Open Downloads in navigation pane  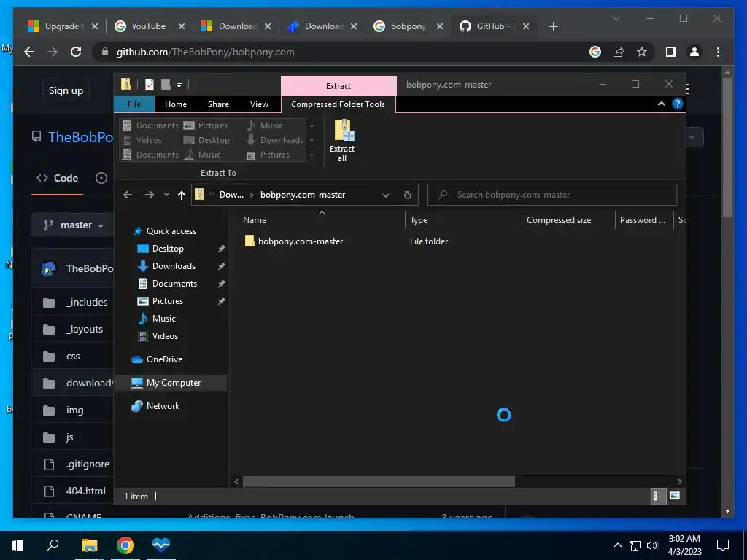(174, 266)
